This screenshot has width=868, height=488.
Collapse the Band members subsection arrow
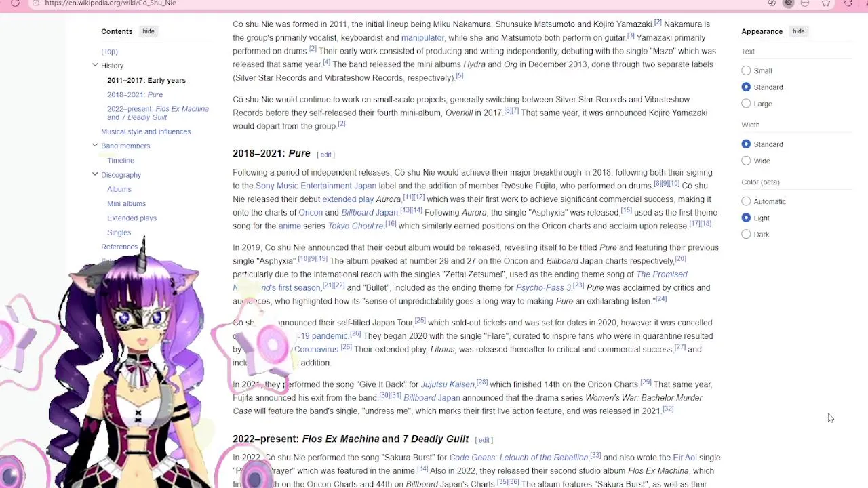click(95, 145)
